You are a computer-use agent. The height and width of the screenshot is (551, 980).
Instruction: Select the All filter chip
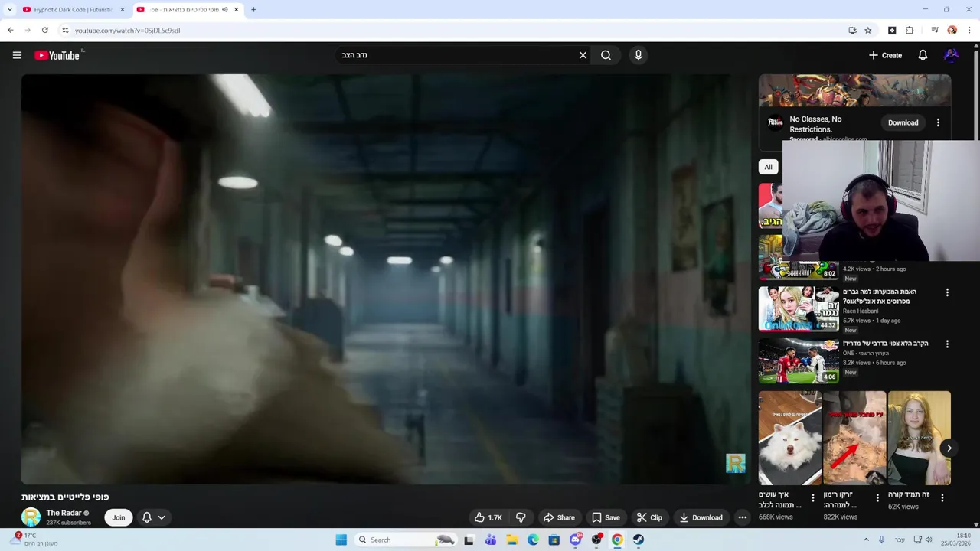tap(768, 167)
